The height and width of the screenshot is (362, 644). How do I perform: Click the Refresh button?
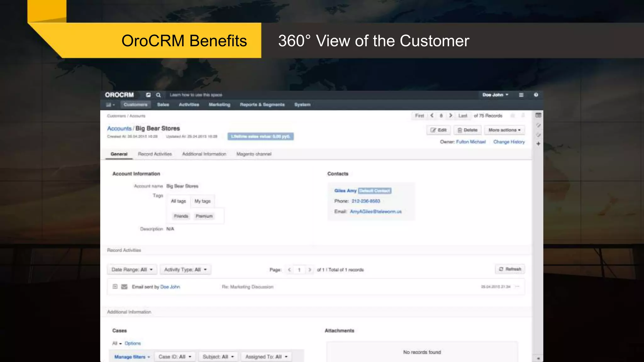[x=510, y=269]
